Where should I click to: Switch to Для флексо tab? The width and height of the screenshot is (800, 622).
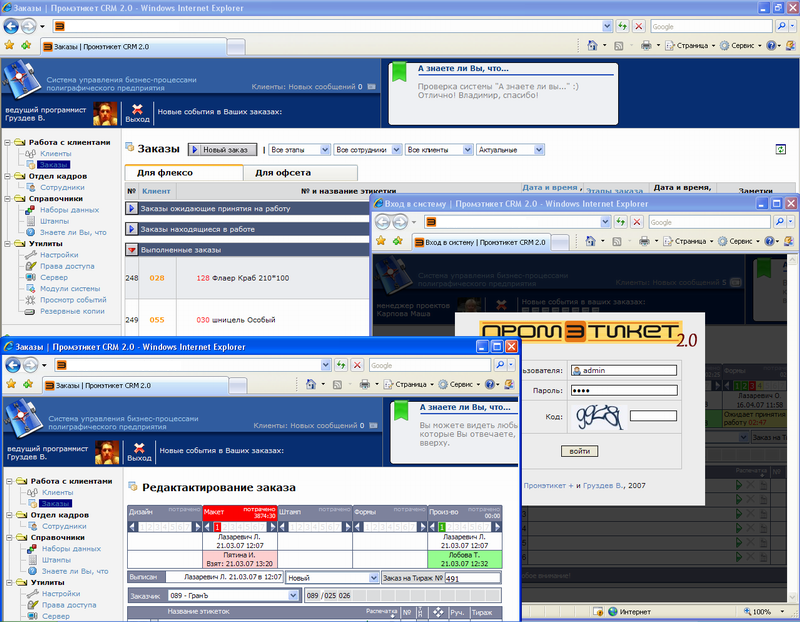coord(165,172)
